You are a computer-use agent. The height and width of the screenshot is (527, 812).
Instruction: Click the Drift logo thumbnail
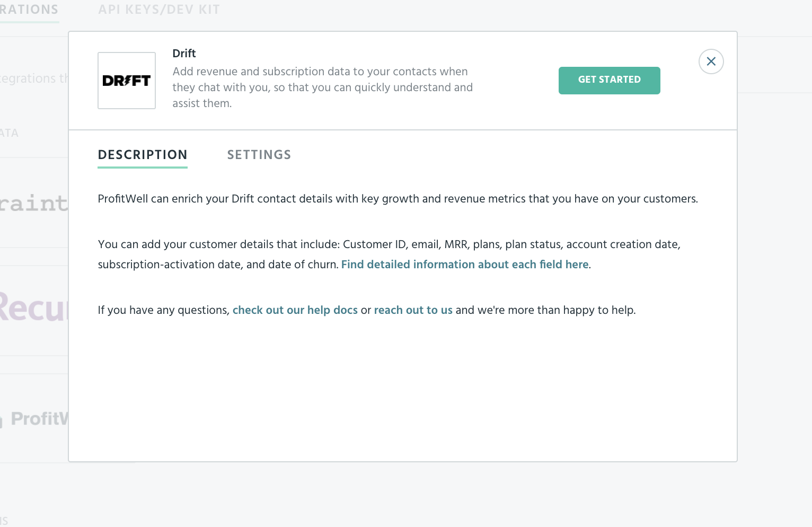pos(127,81)
